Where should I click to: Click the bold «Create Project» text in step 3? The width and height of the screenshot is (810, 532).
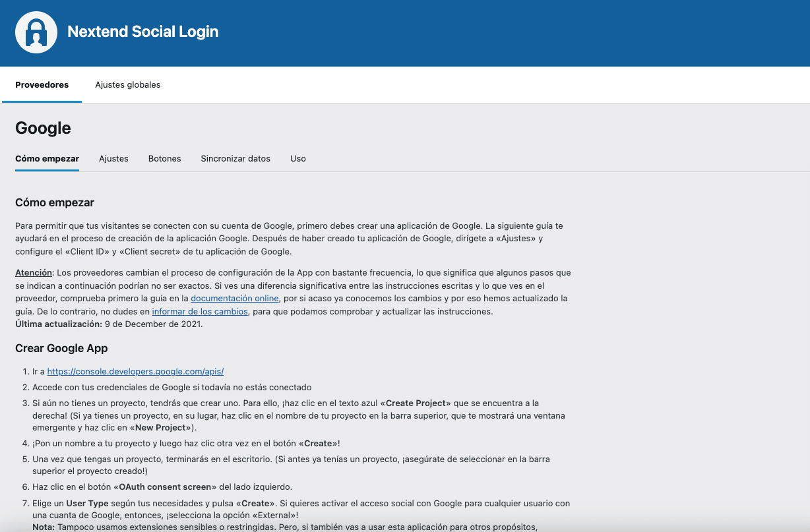click(419, 403)
